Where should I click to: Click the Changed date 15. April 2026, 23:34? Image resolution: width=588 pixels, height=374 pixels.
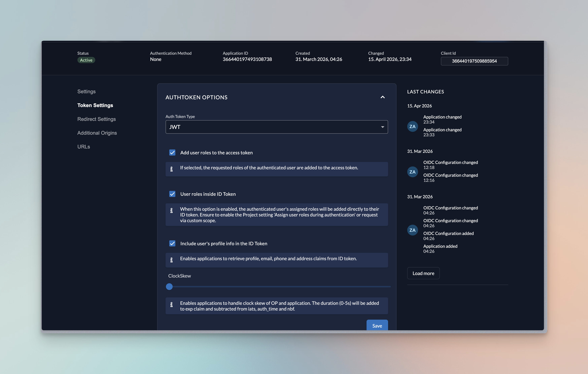pos(390,59)
